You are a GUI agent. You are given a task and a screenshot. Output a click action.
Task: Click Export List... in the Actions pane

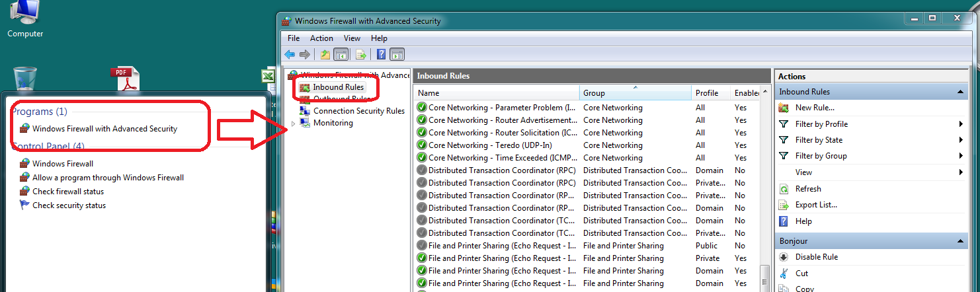coord(816,205)
